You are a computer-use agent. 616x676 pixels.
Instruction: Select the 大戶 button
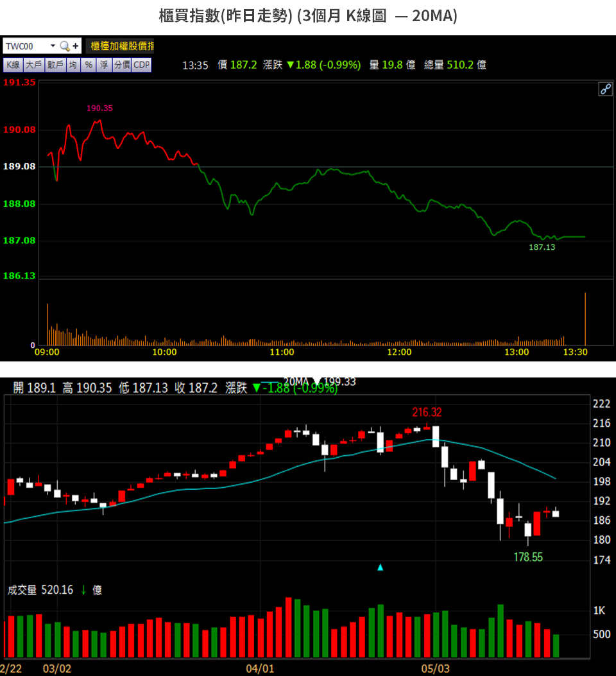tap(33, 65)
